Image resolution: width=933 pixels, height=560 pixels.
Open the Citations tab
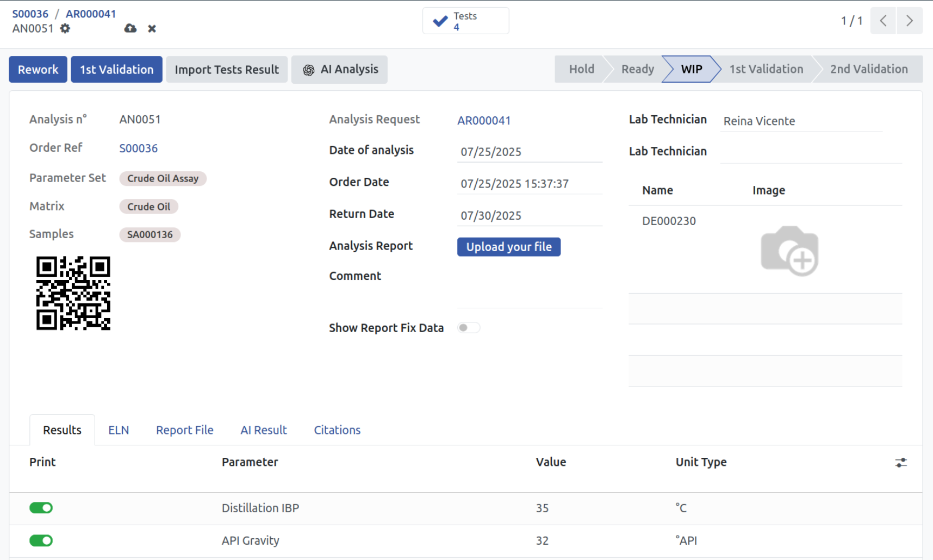coord(337,430)
